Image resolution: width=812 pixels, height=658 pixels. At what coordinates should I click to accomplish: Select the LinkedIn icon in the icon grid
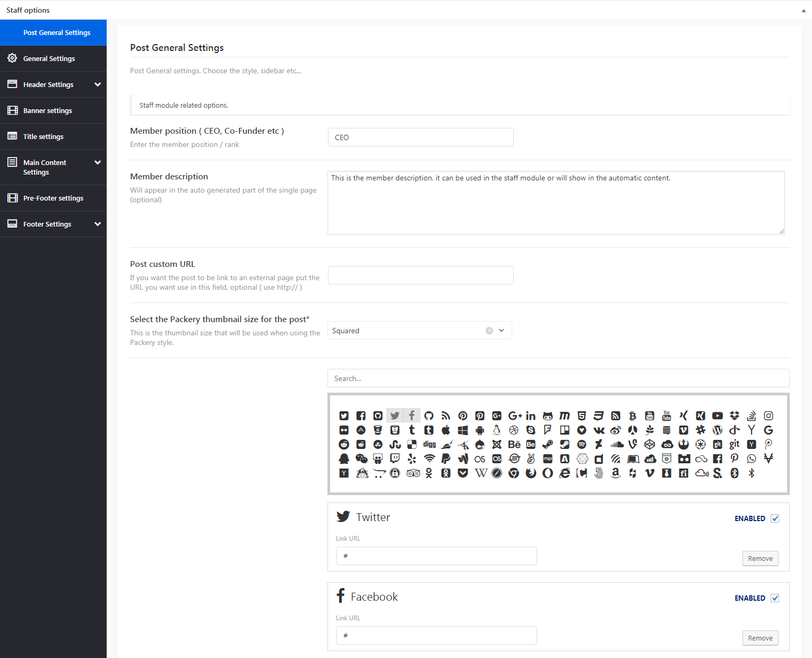pyautogui.click(x=531, y=416)
